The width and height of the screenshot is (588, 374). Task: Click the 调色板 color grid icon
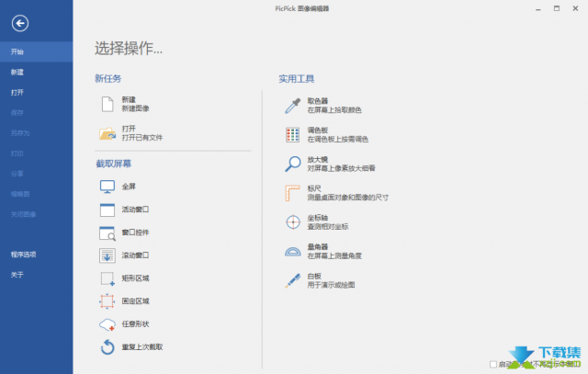(x=292, y=135)
